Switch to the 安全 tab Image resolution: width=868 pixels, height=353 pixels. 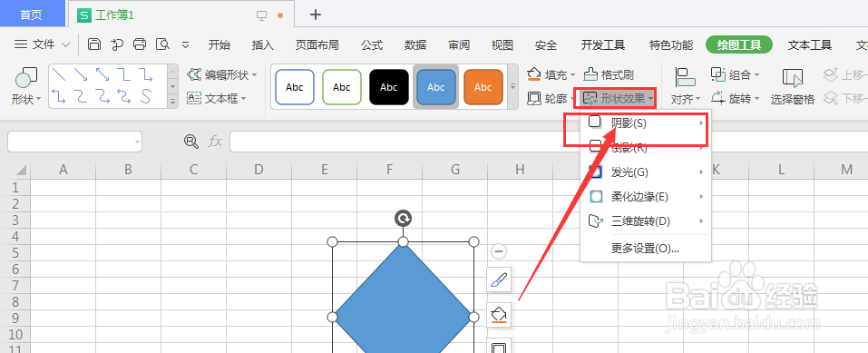point(546,44)
